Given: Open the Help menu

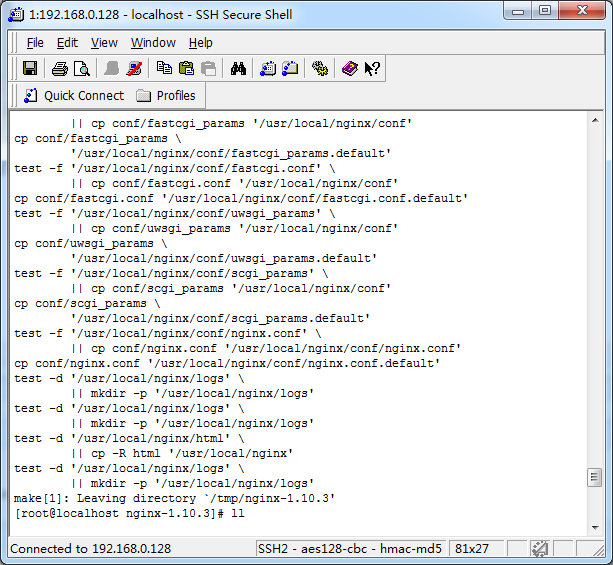Looking at the screenshot, I should 201,43.
